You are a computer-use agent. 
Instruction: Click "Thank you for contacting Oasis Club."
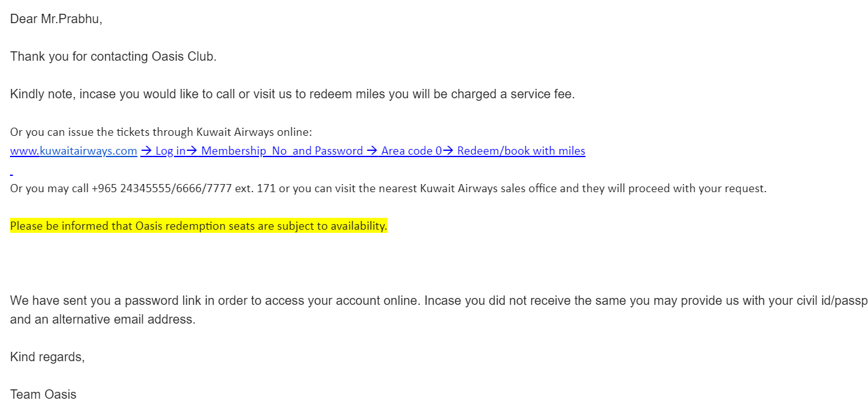point(113,57)
